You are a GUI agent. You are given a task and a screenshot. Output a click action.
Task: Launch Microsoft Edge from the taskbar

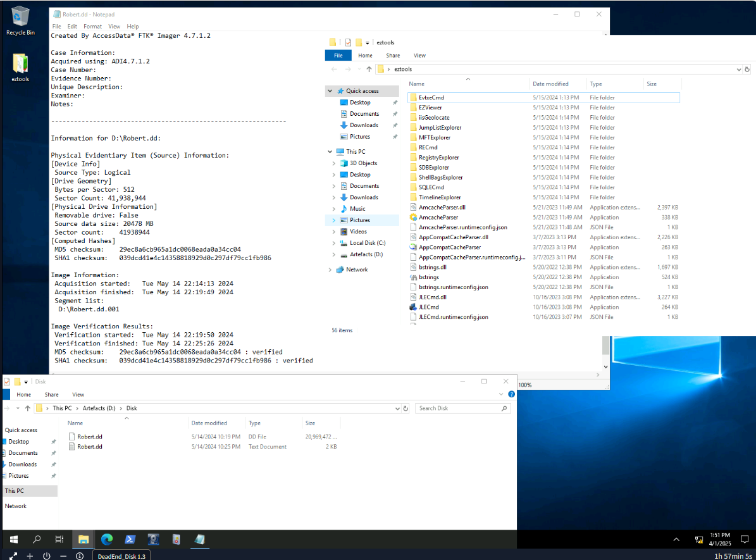[107, 539]
